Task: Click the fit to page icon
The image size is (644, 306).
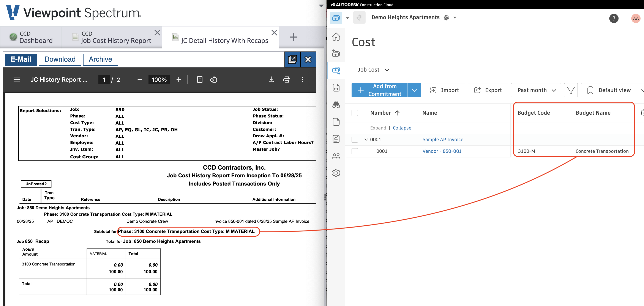Action: (x=200, y=80)
